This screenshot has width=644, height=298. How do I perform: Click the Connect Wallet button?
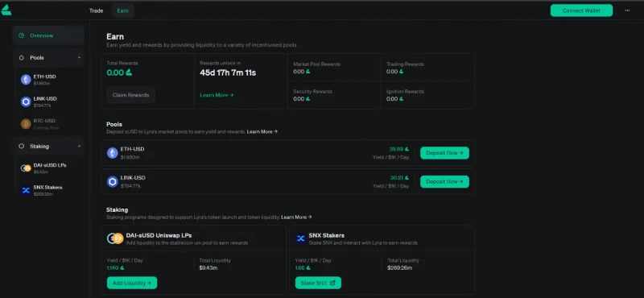point(581,10)
